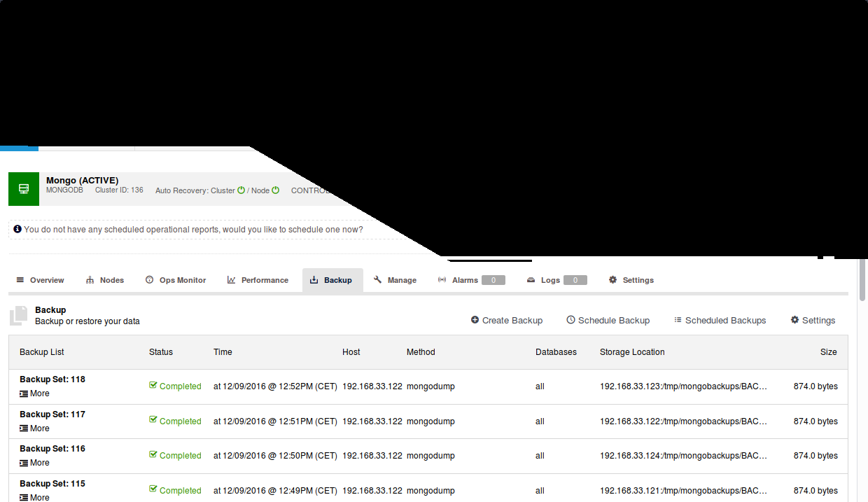Click the Time column header
Screen dimensions: 868x502
(223, 352)
